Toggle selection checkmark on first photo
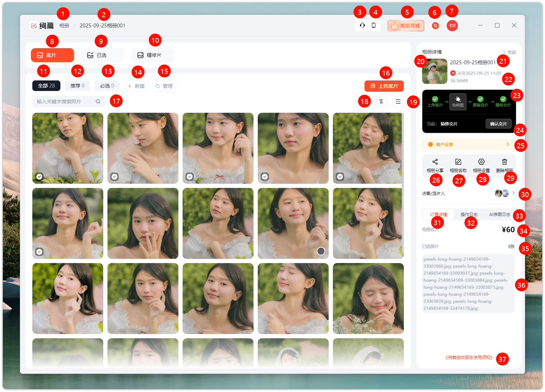Viewport: 545px width, 392px height. pyautogui.click(x=40, y=177)
